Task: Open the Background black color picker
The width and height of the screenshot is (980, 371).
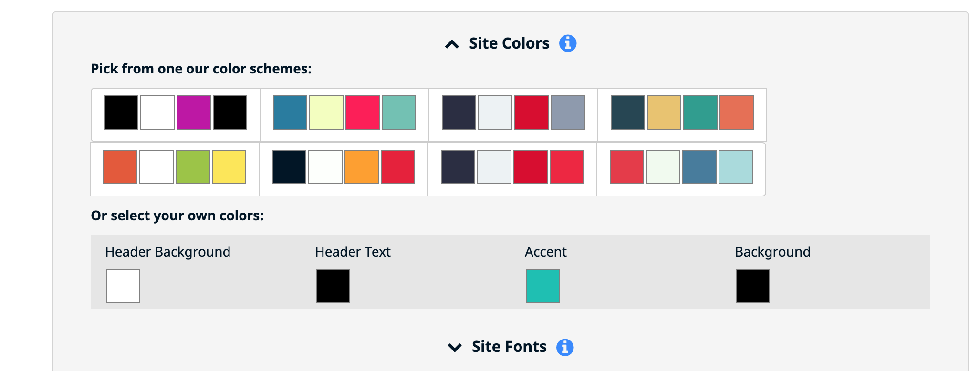Action: (x=753, y=286)
